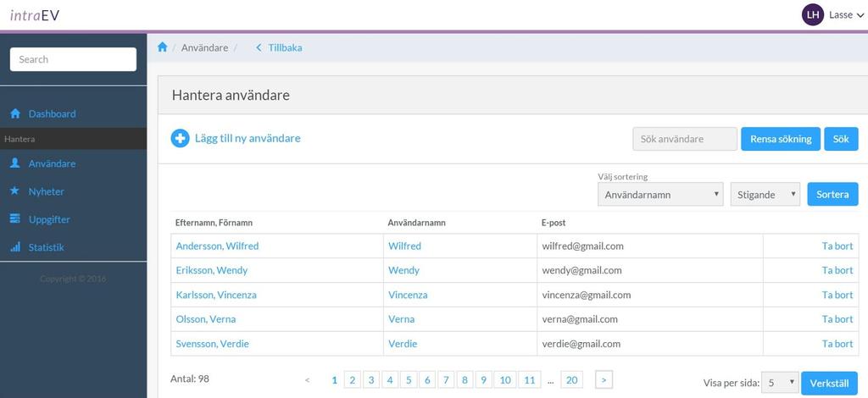Click the Antal: 98 count text
This screenshot has width=868, height=398.
click(x=190, y=379)
